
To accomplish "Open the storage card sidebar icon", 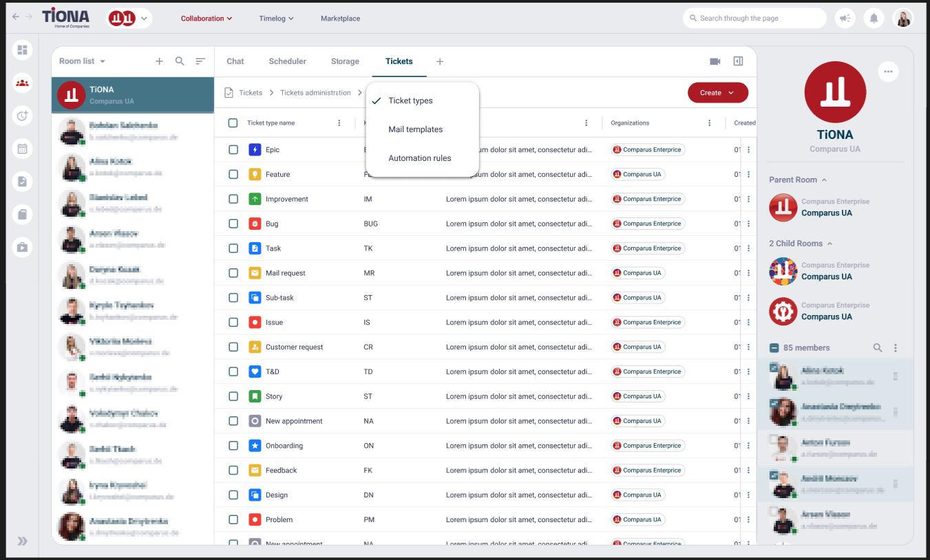I will click(23, 215).
